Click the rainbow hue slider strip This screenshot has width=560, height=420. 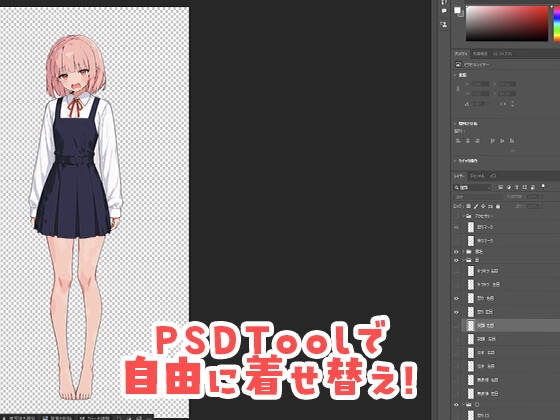pos(557,23)
